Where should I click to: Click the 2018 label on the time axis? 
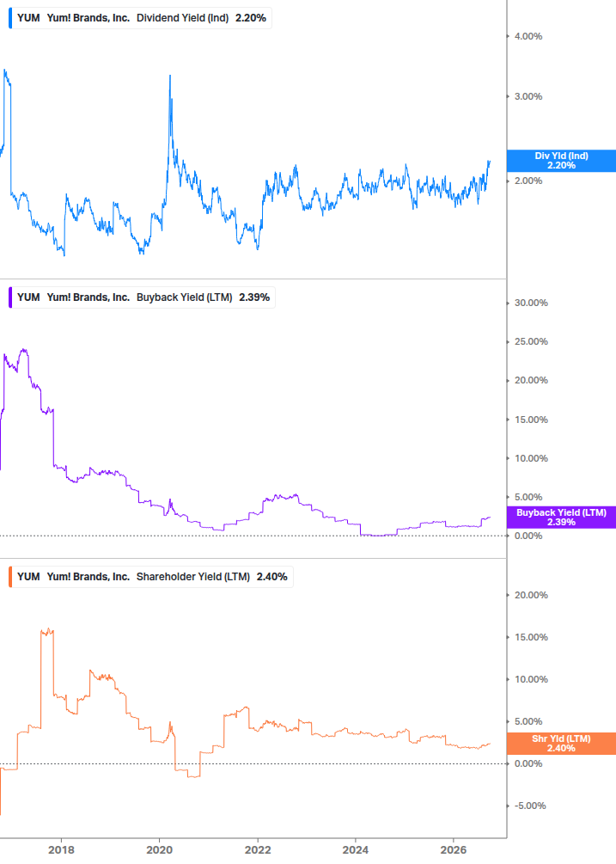click(61, 850)
